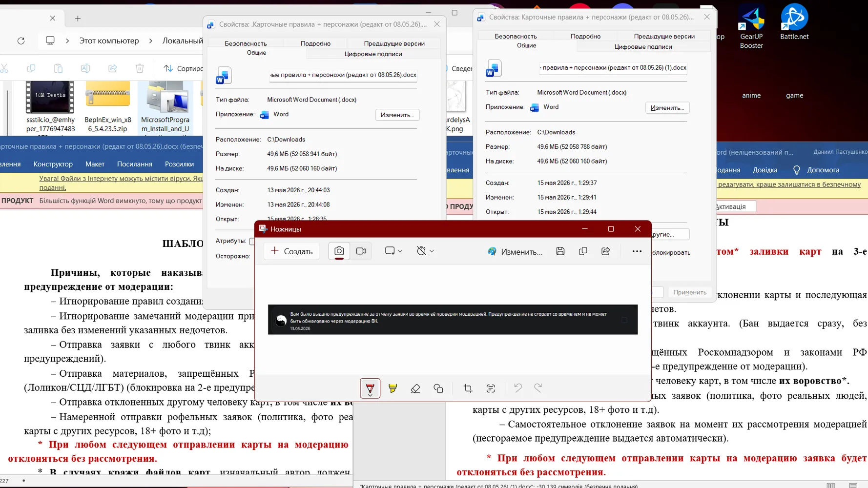The height and width of the screenshot is (488, 868).
Task: Copy the snip to clipboard in Ножницы
Action: tap(583, 251)
